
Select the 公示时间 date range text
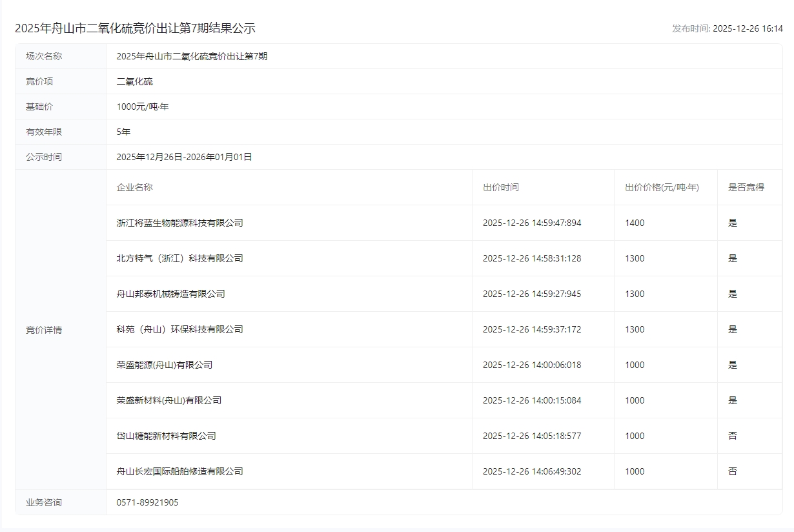tap(184, 157)
